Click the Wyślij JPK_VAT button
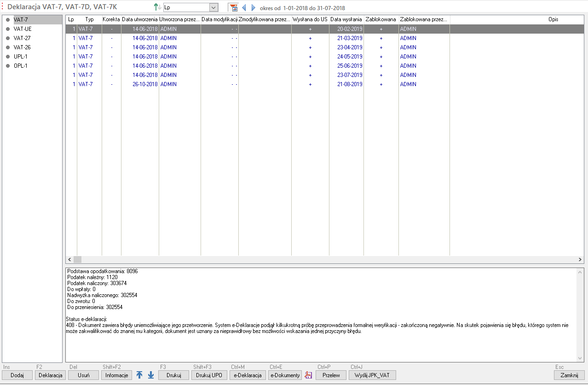Image resolution: width=588 pixels, height=385 pixels. (x=372, y=375)
